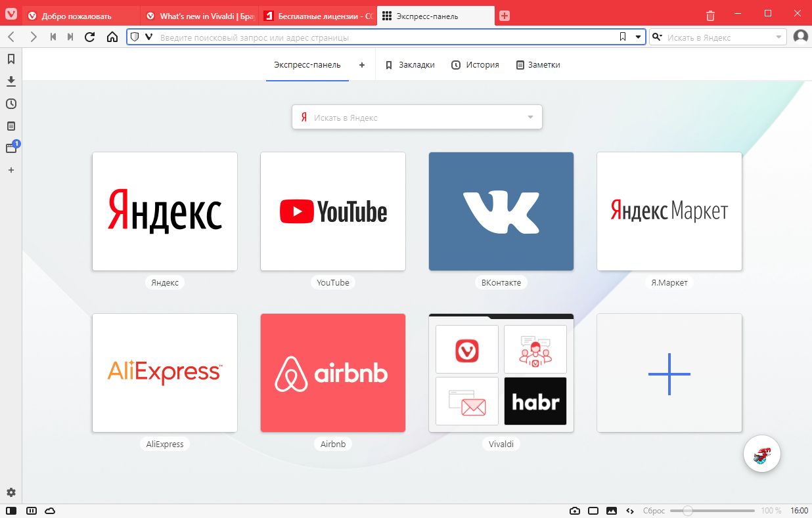Open the Яндекс speed dial tile

165,211
